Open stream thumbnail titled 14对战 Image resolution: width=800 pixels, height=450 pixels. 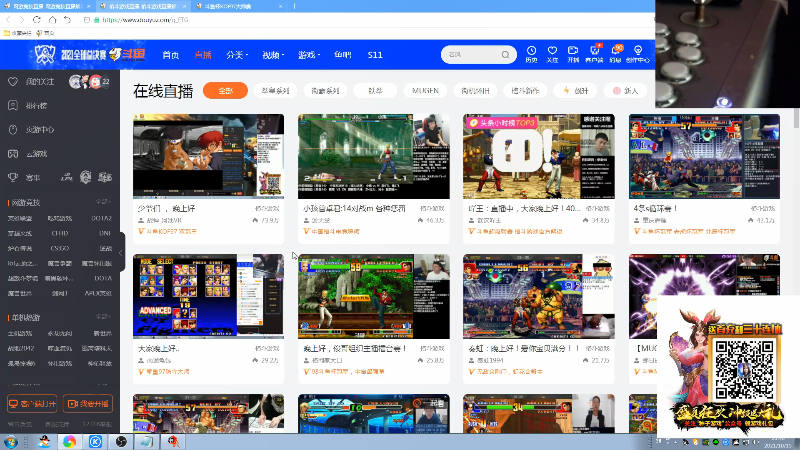(373, 156)
